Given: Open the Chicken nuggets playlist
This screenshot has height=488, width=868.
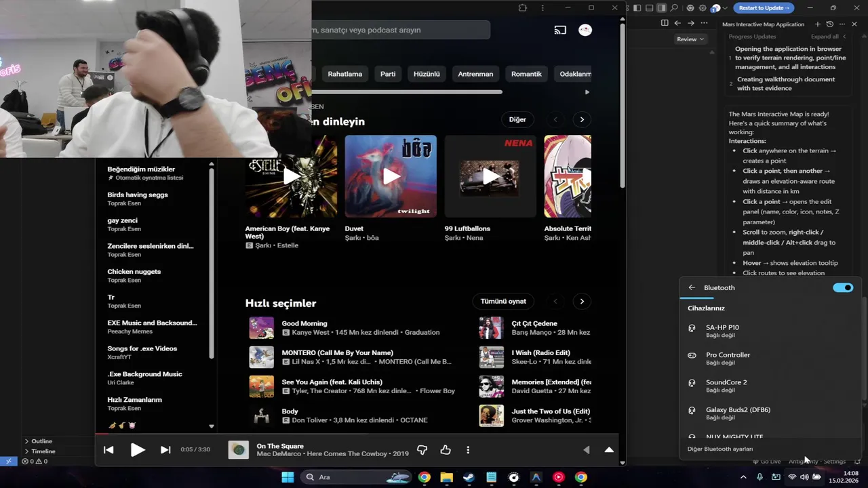Looking at the screenshot, I should [x=153, y=275].
